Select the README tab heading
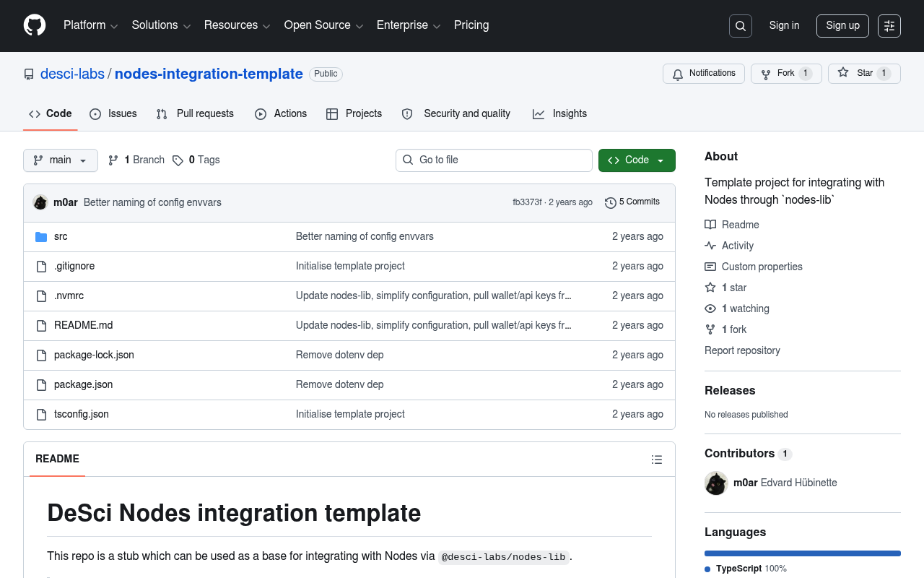The width and height of the screenshot is (924, 578). pyautogui.click(x=57, y=460)
